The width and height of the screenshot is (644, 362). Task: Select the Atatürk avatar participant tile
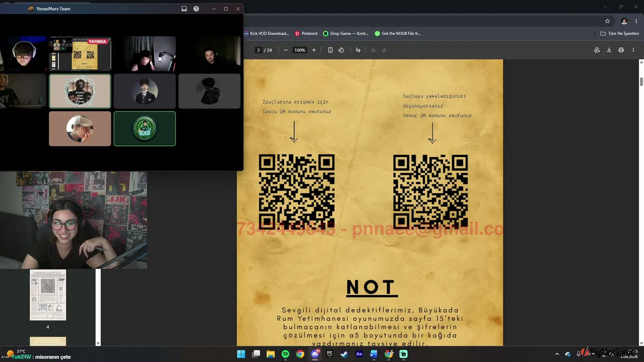145,91
